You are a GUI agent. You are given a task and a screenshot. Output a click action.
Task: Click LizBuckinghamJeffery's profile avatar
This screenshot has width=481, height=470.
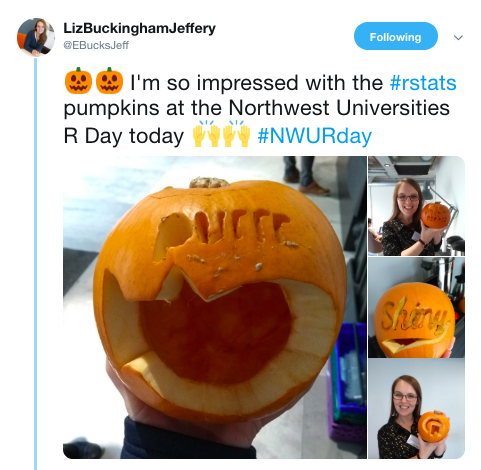coord(36,37)
